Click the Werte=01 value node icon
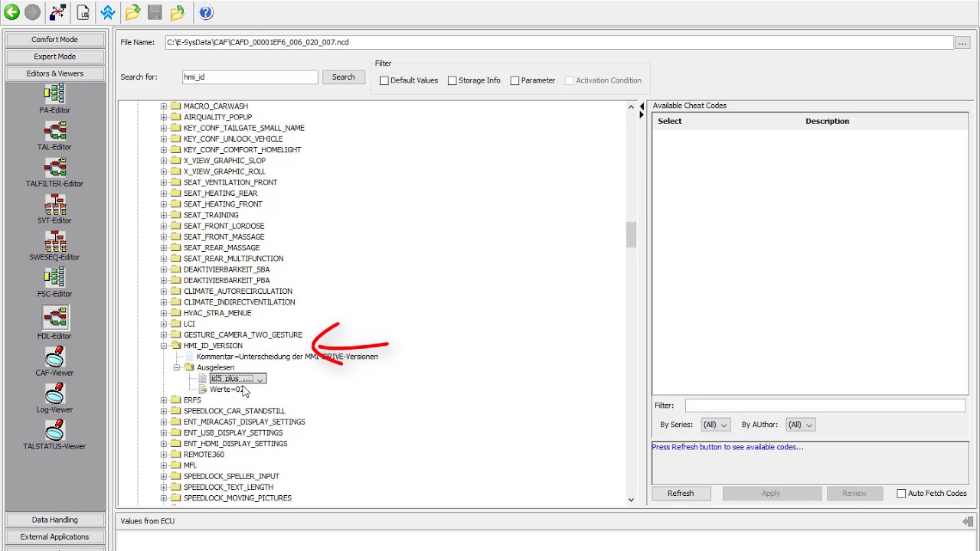 (203, 390)
